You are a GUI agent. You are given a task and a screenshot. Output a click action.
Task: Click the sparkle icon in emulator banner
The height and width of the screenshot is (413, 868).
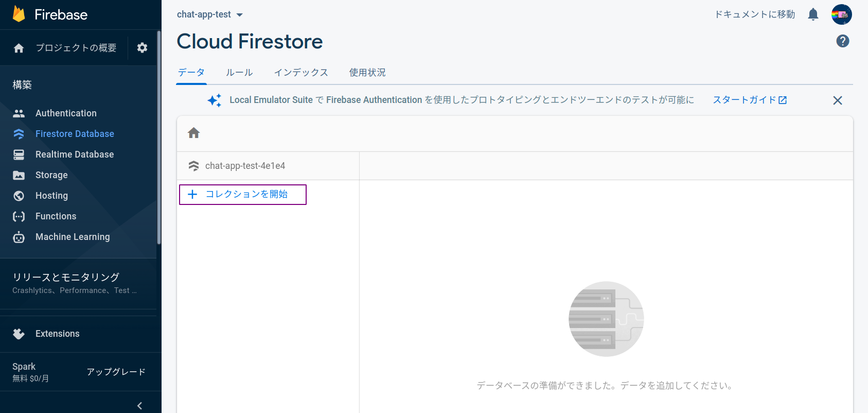point(215,100)
